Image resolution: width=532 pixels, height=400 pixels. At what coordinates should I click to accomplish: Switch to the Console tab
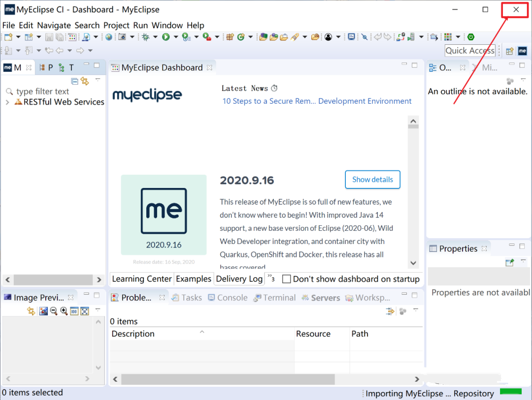point(228,298)
